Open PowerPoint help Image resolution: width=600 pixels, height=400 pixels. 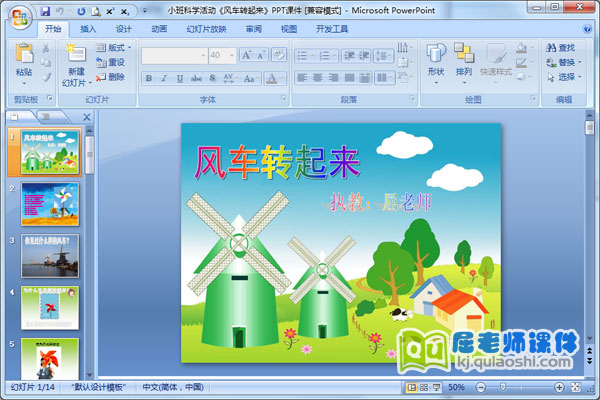(x=587, y=29)
